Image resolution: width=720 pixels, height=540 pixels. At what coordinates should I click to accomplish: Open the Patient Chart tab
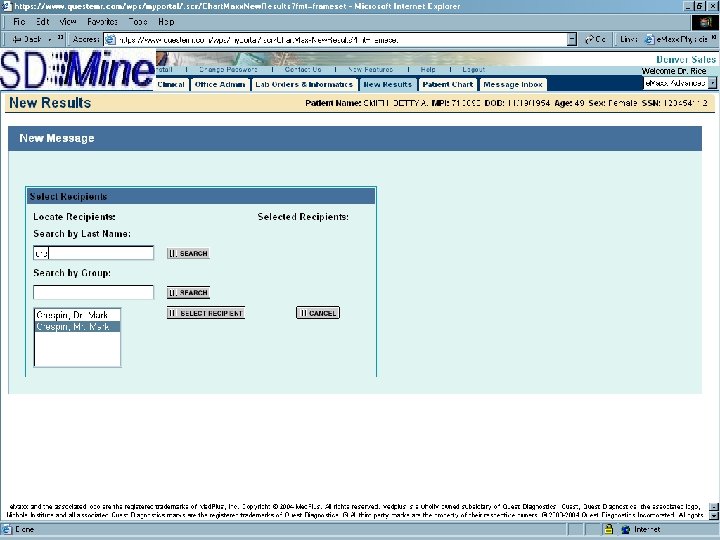pos(448,84)
